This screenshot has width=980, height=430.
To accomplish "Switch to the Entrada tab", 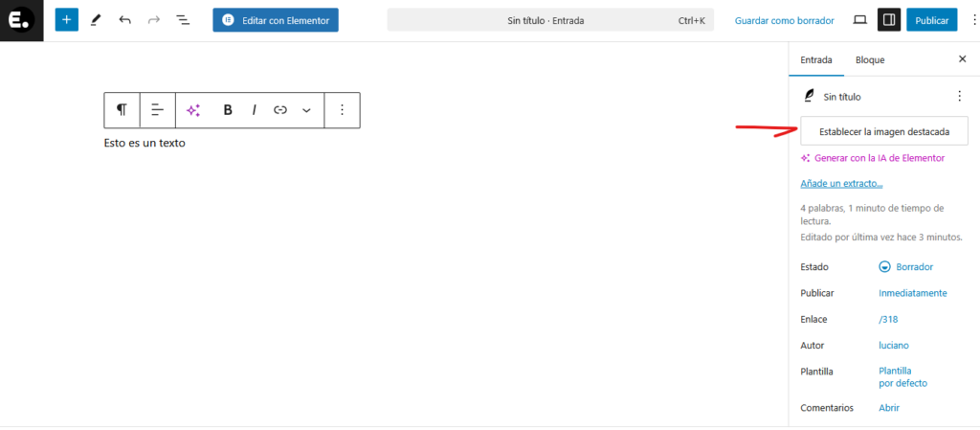I will pos(815,59).
